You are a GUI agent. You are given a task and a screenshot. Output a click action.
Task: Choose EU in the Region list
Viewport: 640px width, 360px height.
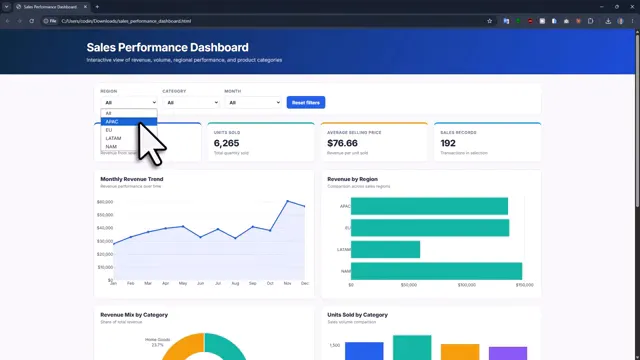[x=129, y=130]
